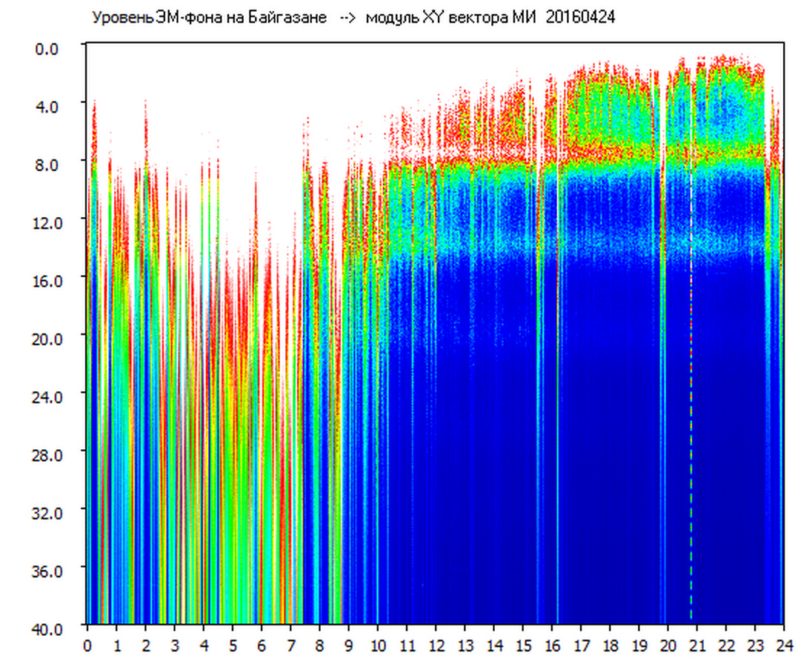Pick hour 15 on the time axis

click(x=522, y=646)
